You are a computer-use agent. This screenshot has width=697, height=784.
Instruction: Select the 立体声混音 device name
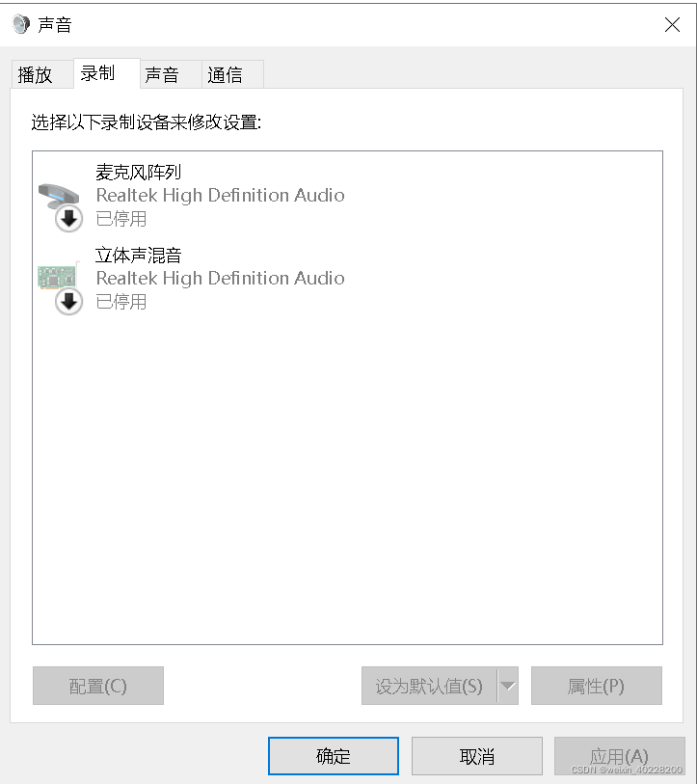tap(139, 255)
